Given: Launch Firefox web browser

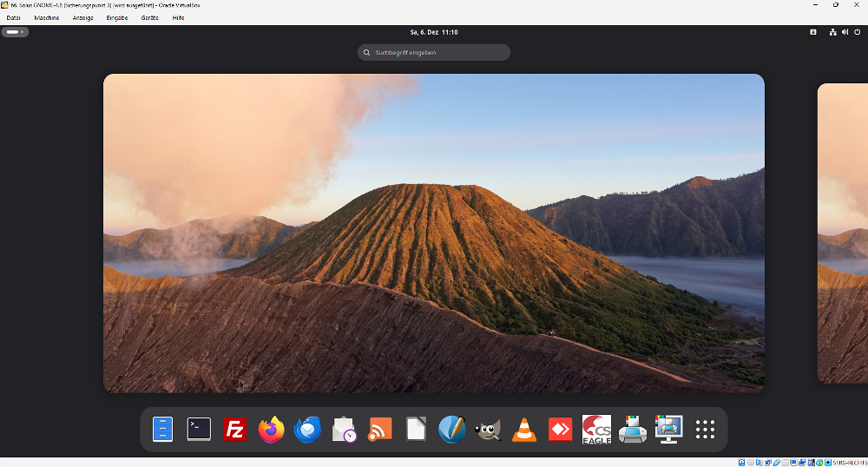Looking at the screenshot, I should [x=271, y=429].
